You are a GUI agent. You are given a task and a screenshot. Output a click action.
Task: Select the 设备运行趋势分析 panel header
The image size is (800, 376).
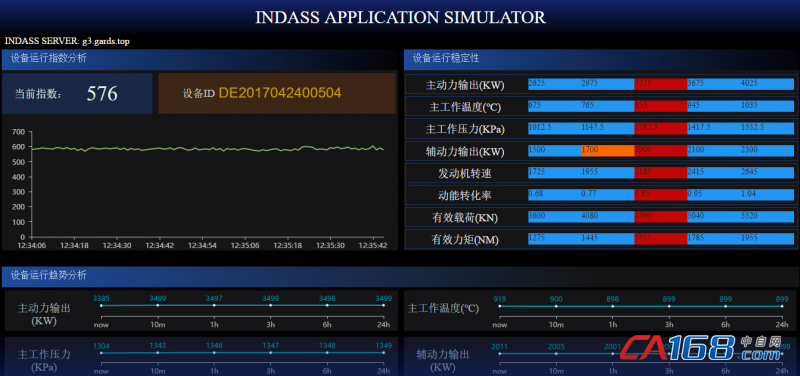click(400, 276)
